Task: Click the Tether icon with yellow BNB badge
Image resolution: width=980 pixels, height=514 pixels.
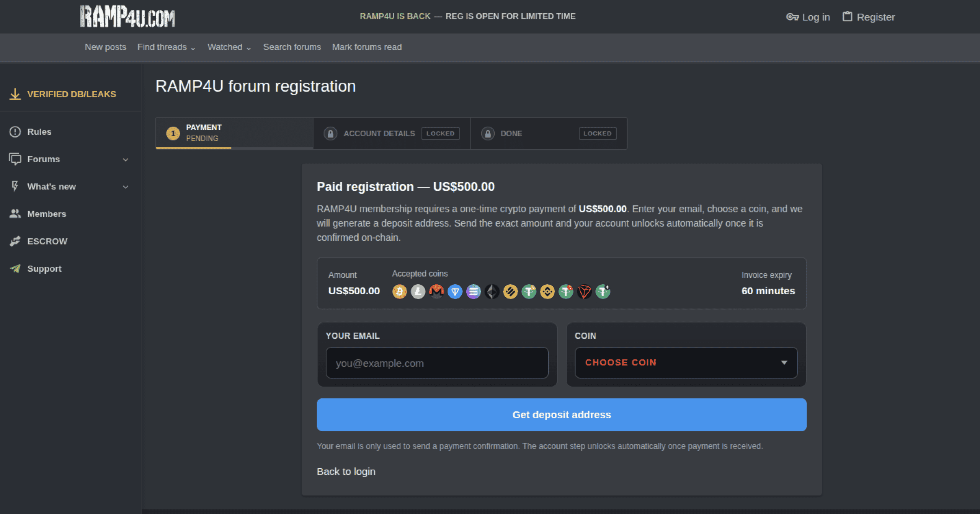Action: coord(529,292)
